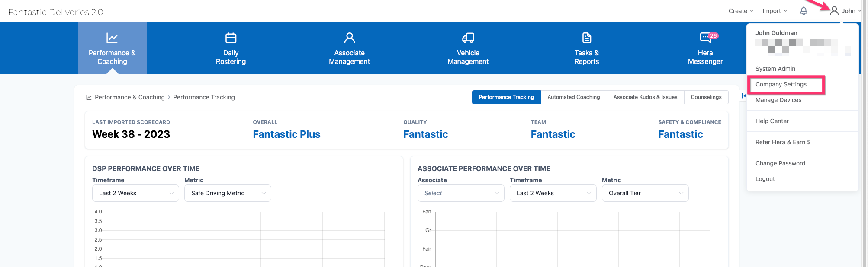Switch to Performance Tracking tab

(x=506, y=97)
